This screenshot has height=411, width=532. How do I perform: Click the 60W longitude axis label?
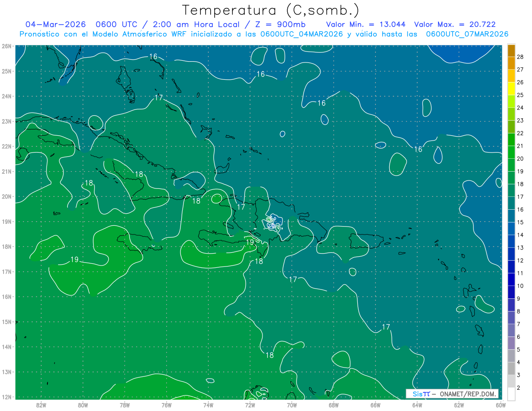tap(501, 404)
